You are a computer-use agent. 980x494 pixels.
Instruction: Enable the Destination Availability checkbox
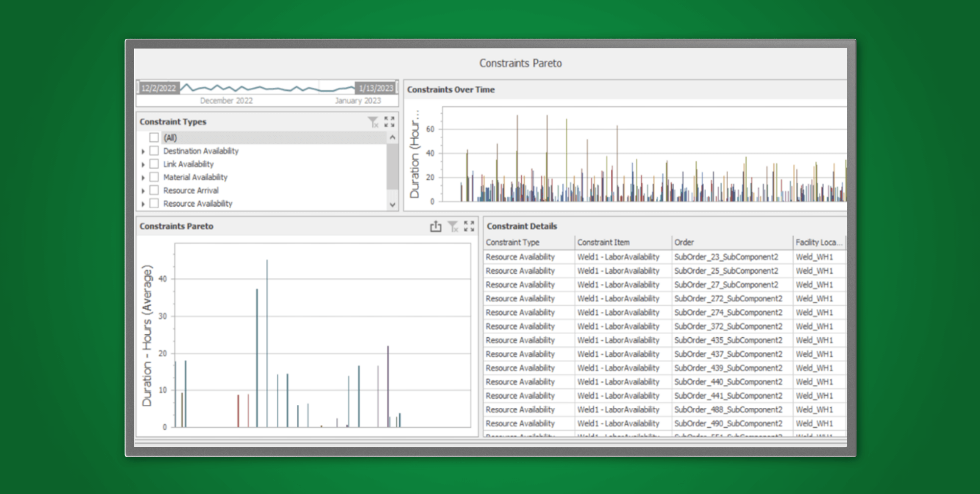tap(154, 151)
